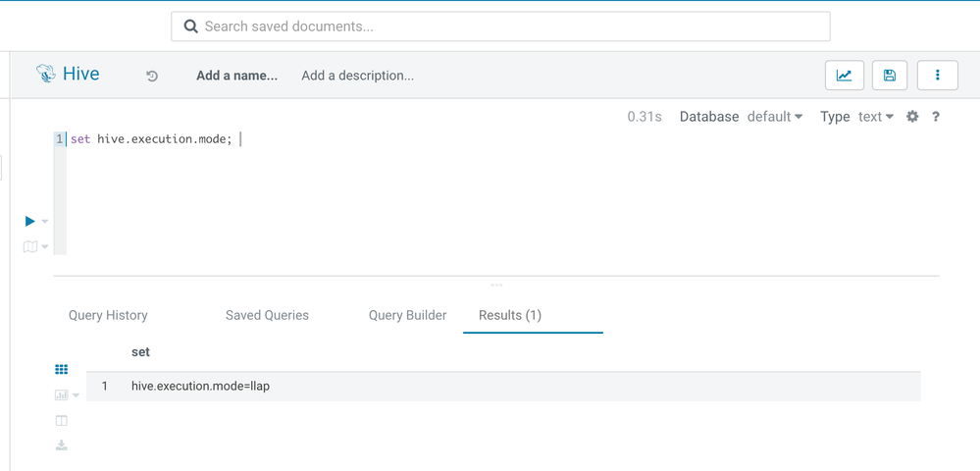Open the query history clock icon
Image resolution: width=980 pixels, height=471 pixels.
point(152,77)
